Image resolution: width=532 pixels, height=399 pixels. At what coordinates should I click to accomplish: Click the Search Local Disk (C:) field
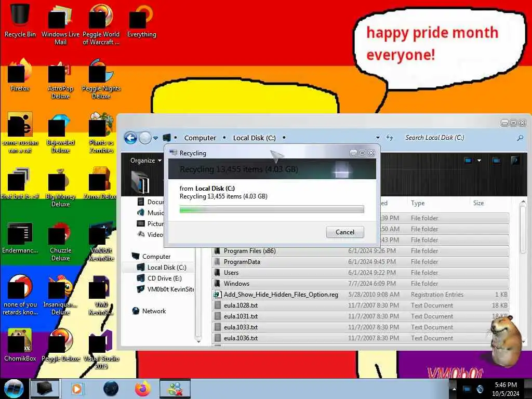click(x=460, y=138)
